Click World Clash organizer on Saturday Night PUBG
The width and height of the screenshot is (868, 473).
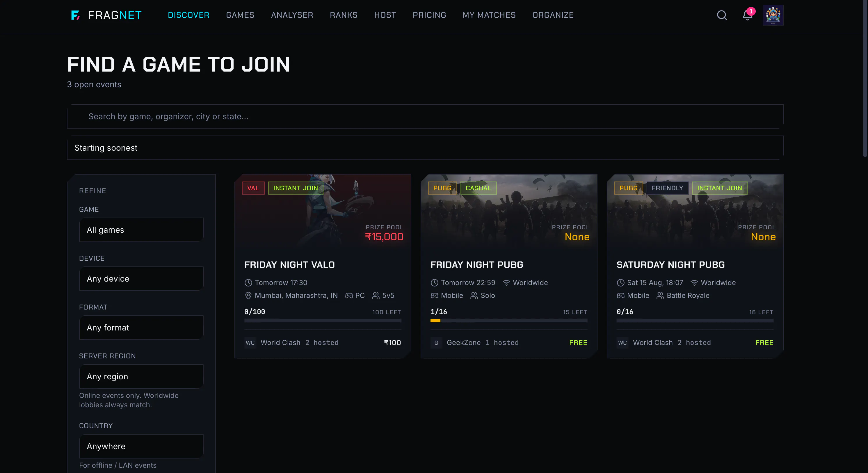pos(653,343)
